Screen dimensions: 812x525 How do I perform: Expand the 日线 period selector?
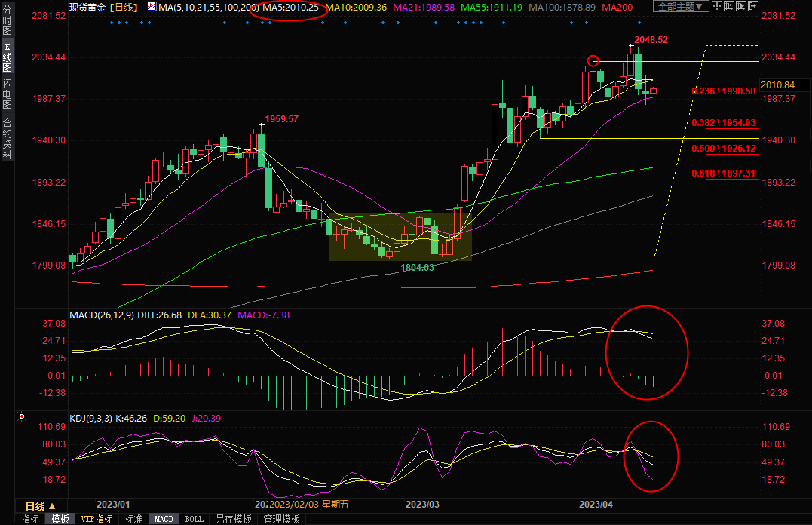coord(41,506)
